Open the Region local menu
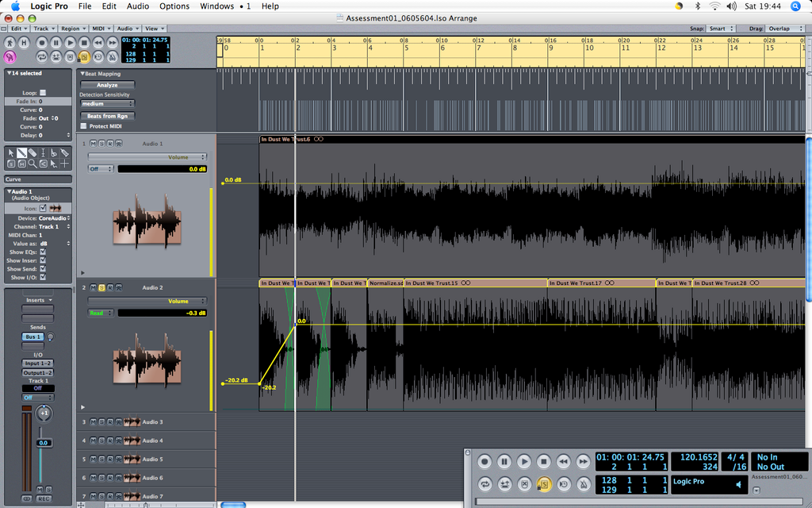 click(72, 29)
